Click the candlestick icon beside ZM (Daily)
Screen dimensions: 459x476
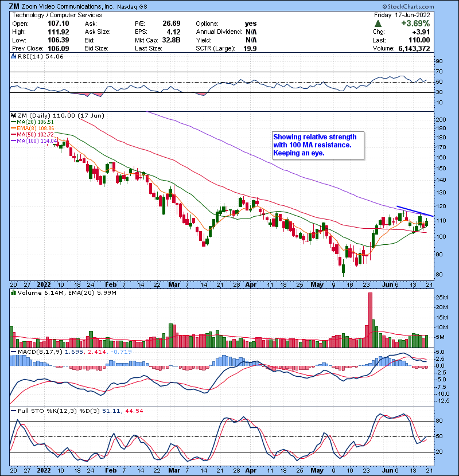click(13, 115)
